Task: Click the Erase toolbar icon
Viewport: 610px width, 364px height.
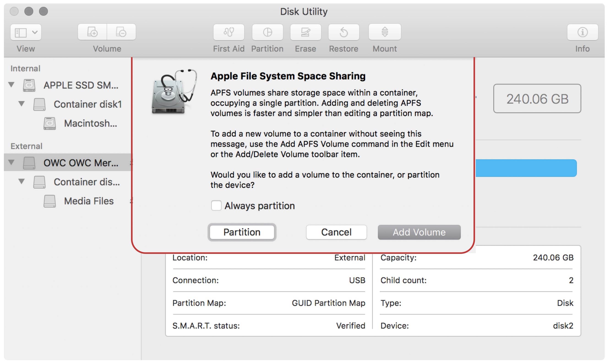Action: pyautogui.click(x=305, y=32)
